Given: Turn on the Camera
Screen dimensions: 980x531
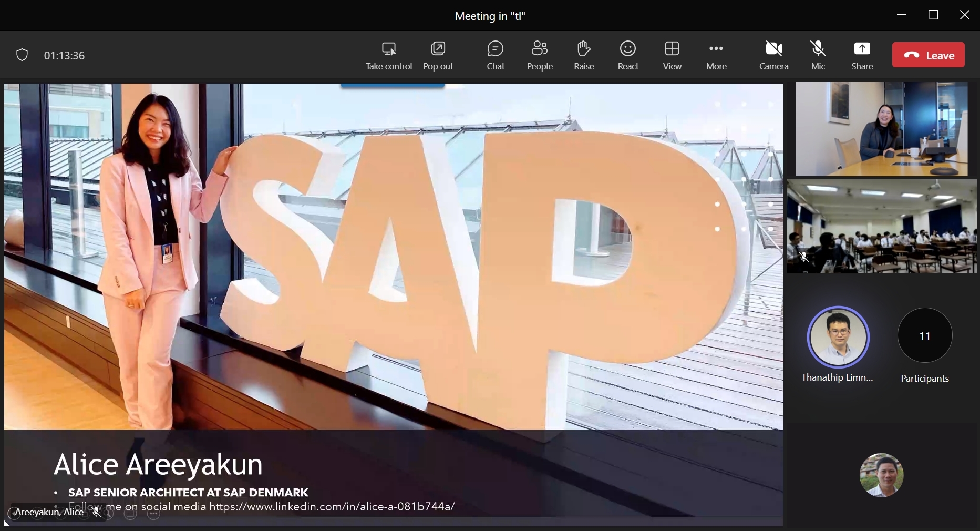Looking at the screenshot, I should tap(773, 49).
